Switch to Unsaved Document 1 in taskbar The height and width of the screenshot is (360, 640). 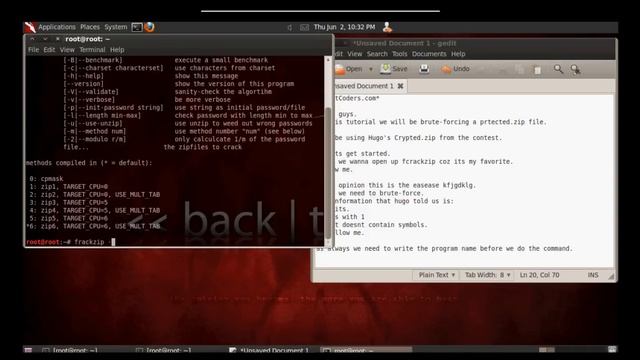point(269,350)
